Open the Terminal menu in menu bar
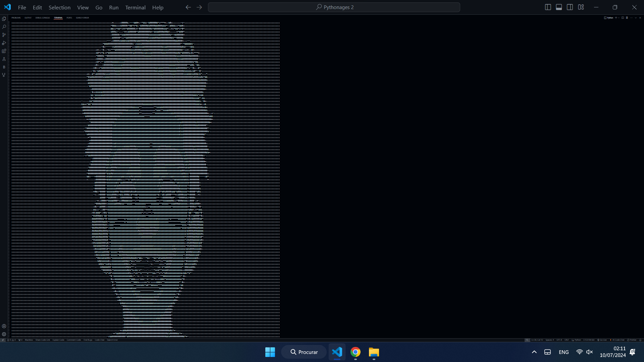 (135, 7)
